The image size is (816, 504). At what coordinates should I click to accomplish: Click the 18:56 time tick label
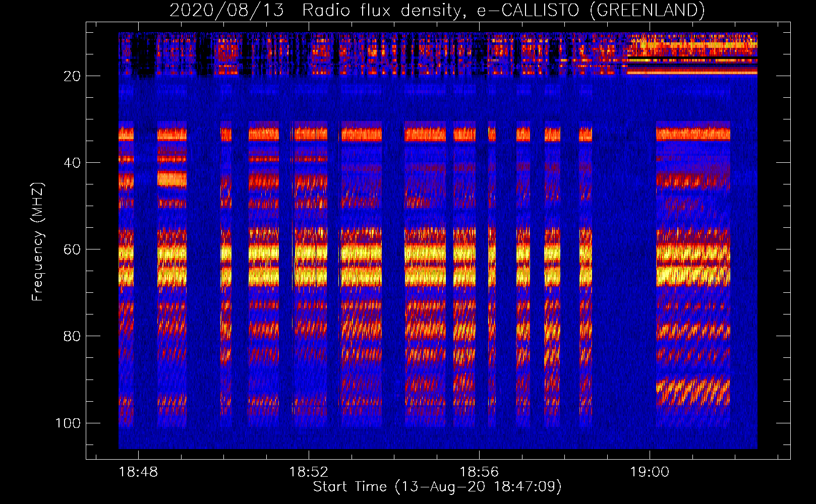[x=479, y=472]
